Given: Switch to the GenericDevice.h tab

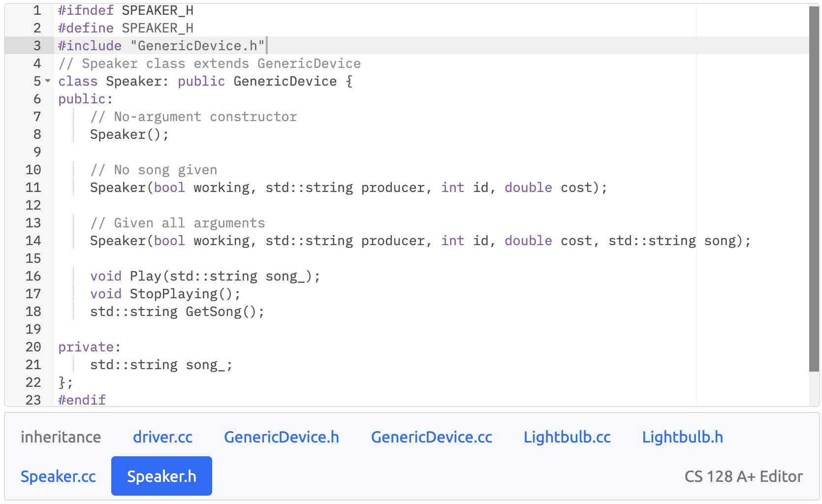Looking at the screenshot, I should pyautogui.click(x=281, y=437).
